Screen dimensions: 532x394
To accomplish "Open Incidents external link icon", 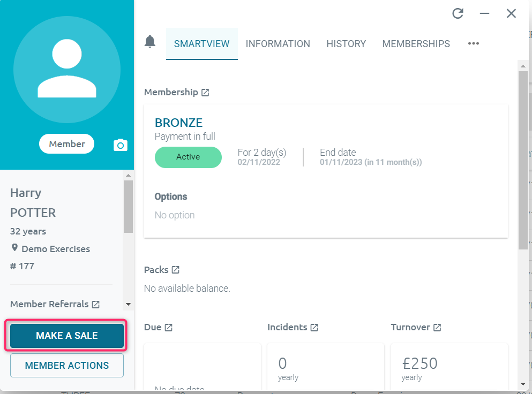I will click(x=314, y=328).
